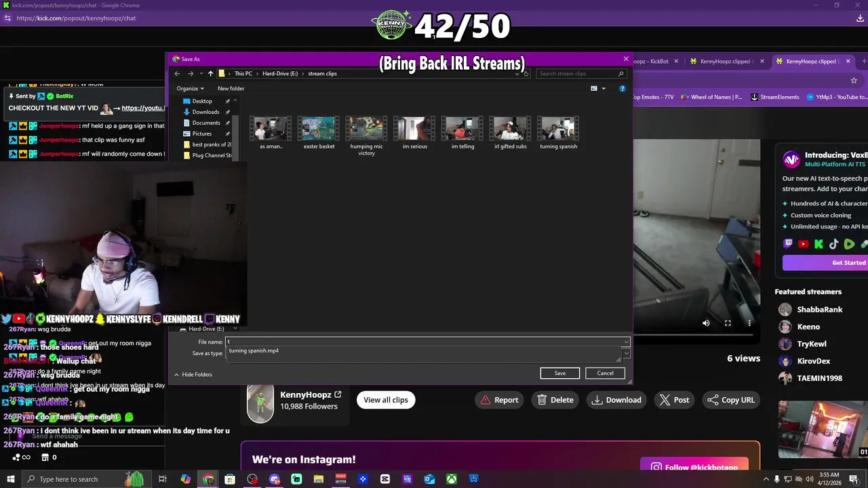Open Save As help icon
This screenshot has height=488, width=868.
click(622, 88)
